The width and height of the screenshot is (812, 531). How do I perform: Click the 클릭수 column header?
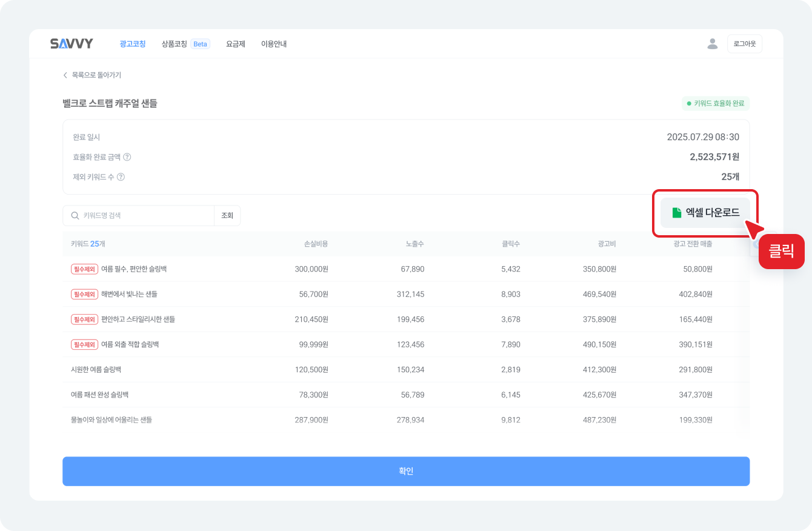[511, 244]
